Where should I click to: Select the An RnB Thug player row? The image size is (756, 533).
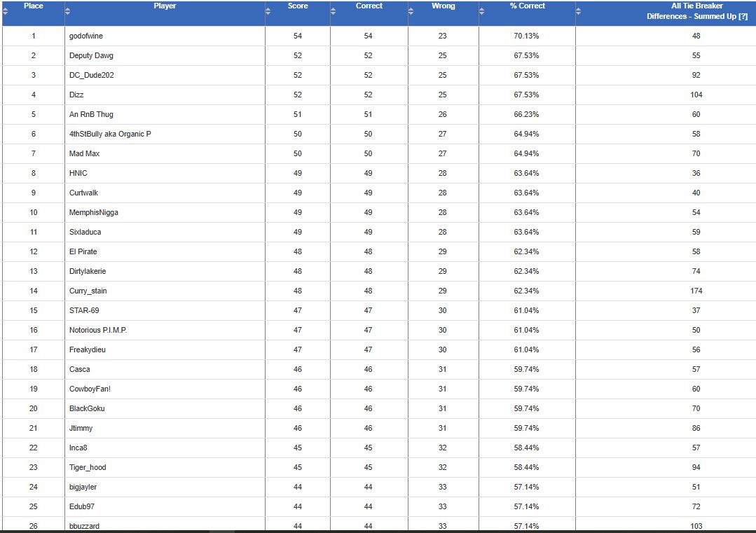click(x=91, y=114)
